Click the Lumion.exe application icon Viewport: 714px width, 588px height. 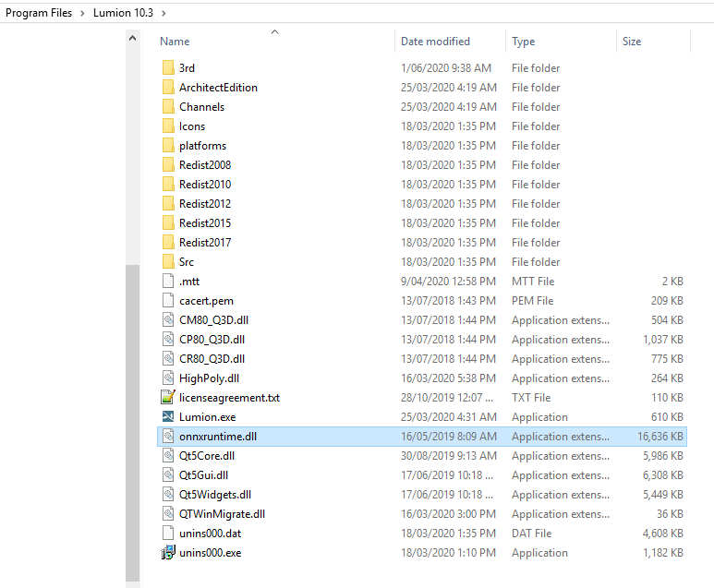[x=167, y=417]
